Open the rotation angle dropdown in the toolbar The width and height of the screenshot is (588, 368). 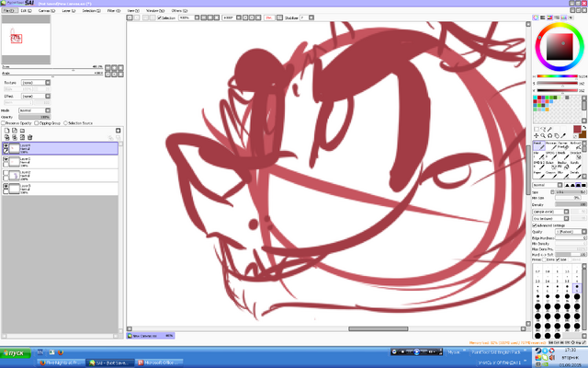pyautogui.click(x=239, y=17)
